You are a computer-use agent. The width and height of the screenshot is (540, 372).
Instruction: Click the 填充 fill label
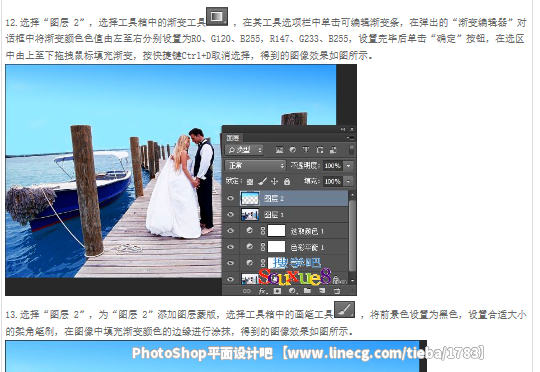point(312,181)
